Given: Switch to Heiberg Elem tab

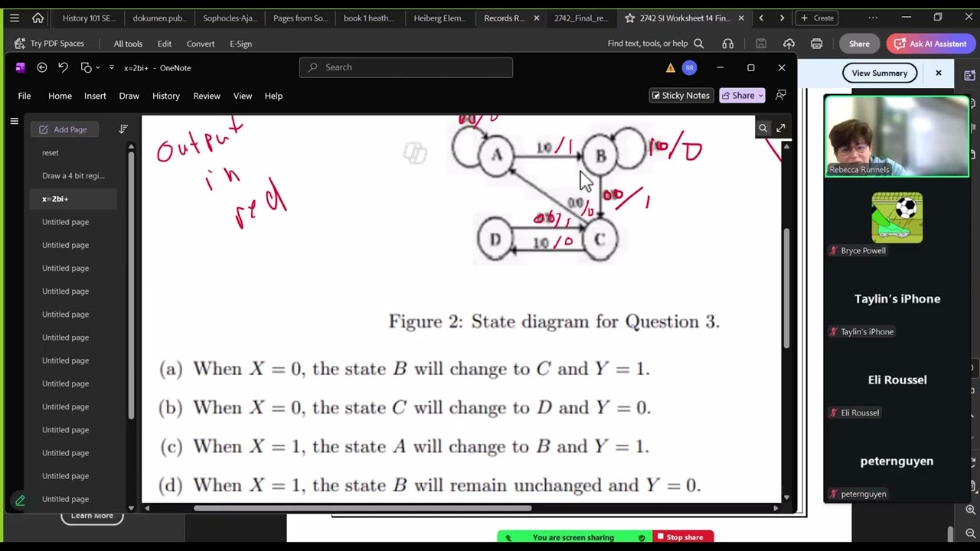Looking at the screenshot, I should 439,18.
